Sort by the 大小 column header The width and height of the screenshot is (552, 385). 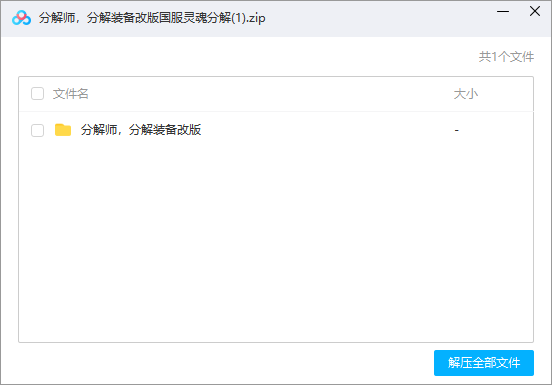point(465,94)
